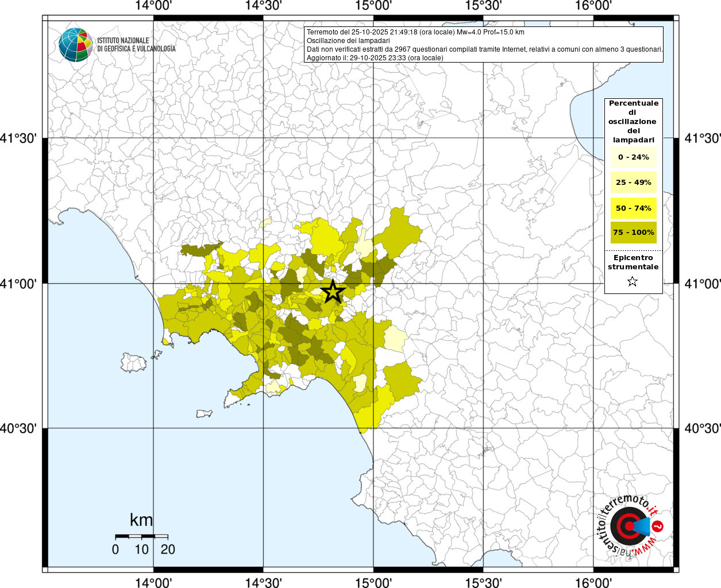Select the 50 - 74% legend swatch

pos(634,208)
